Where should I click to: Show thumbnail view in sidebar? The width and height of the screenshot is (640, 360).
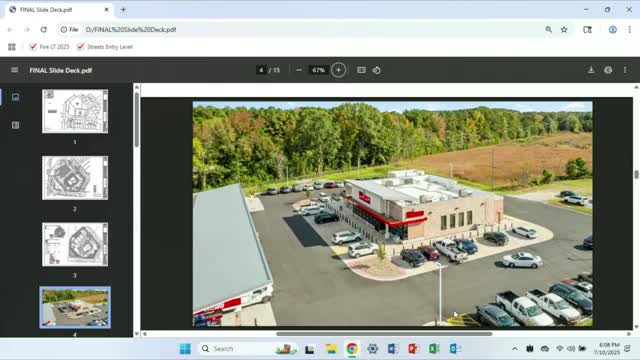16,97
